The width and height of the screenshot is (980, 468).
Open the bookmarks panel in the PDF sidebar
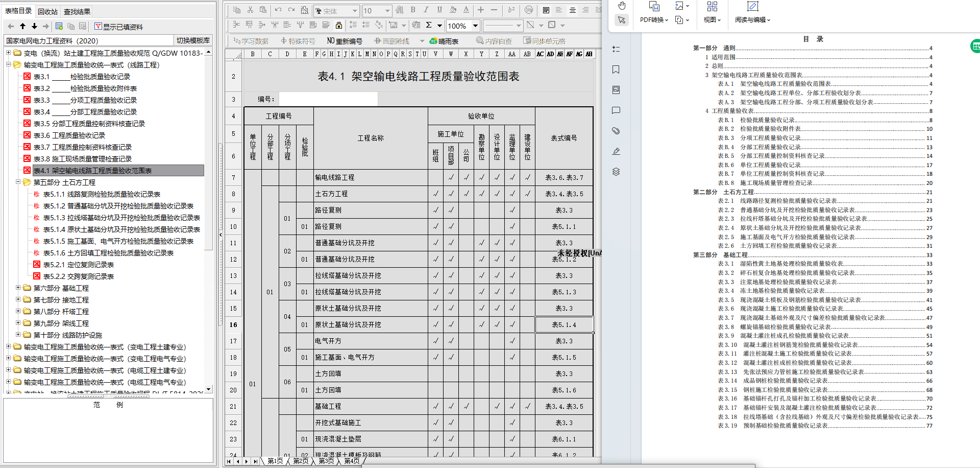tap(616, 69)
